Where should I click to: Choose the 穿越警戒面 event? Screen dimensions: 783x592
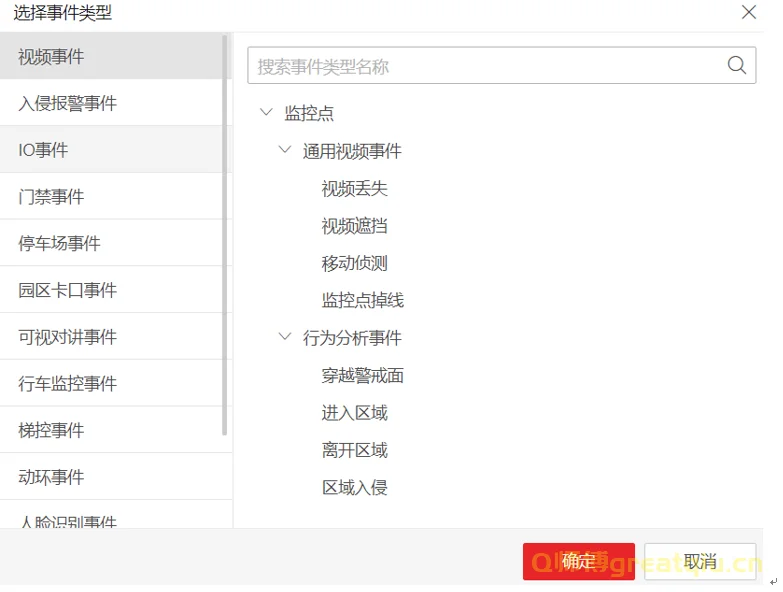pyautogui.click(x=362, y=376)
